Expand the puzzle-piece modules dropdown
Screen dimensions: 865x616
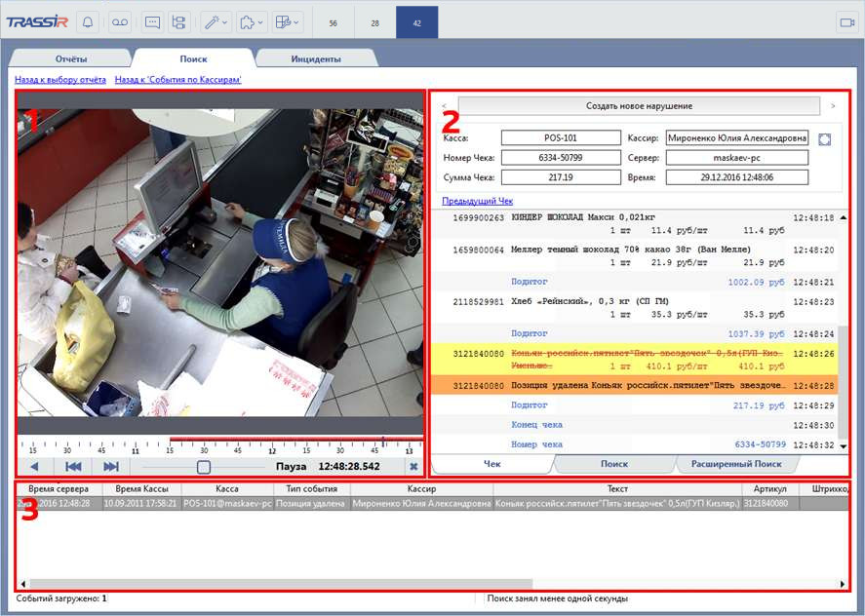(x=250, y=21)
